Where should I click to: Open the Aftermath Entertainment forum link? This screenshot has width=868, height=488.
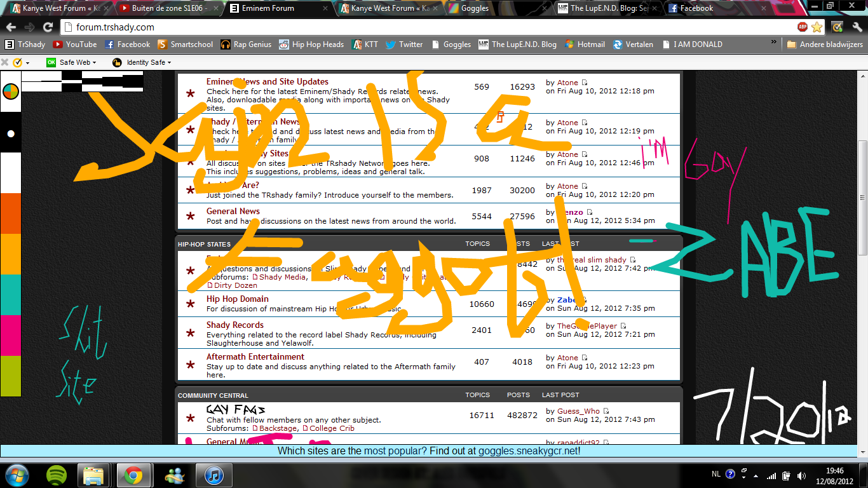(255, 356)
